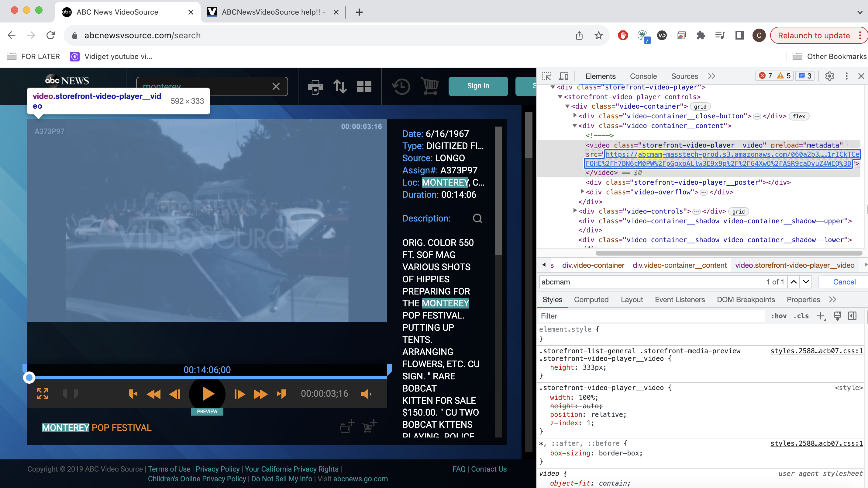Click the DevTools inspect element picker
This screenshot has height=488, width=868.
pos(546,76)
